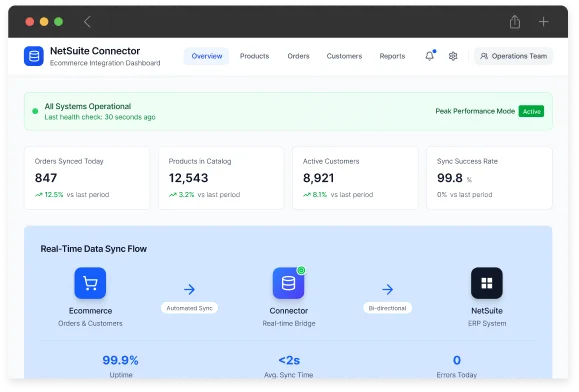
Task: Click the 0 errors today value
Action: coord(457,360)
